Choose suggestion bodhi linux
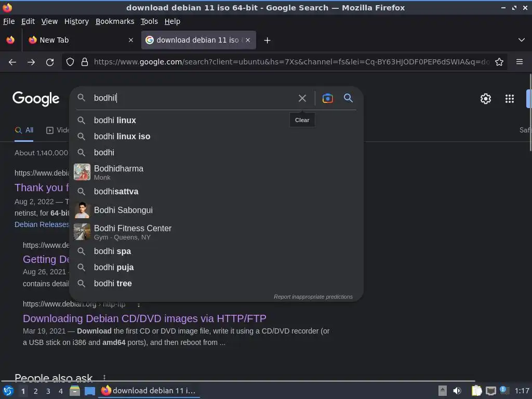Viewport: 532px width, 399px height. tap(216, 121)
